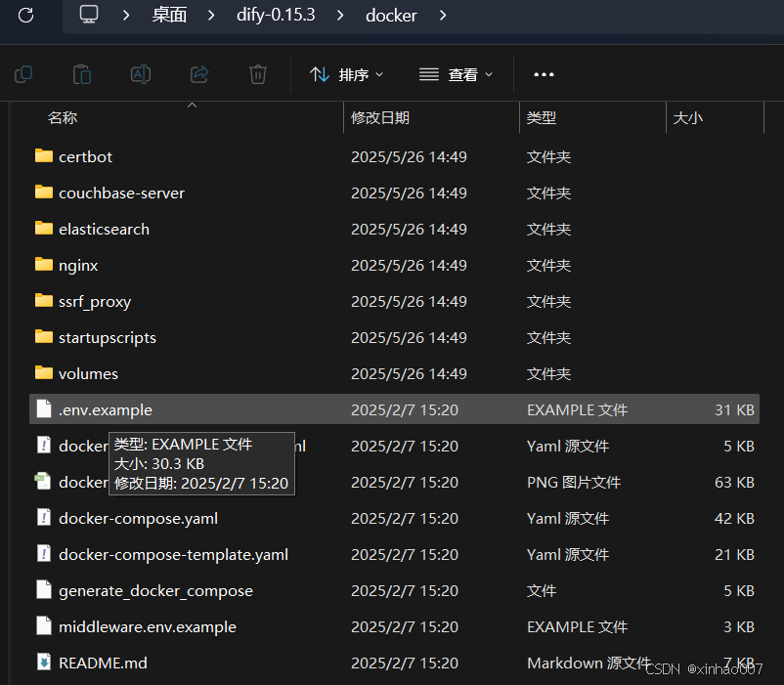Click the Paste icon in the toolbar

pyautogui.click(x=82, y=74)
